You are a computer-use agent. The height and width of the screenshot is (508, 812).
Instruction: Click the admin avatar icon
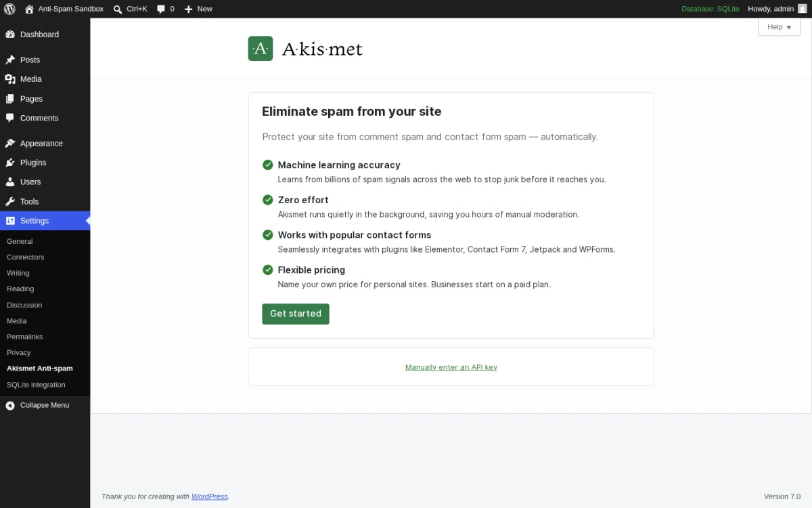pyautogui.click(x=803, y=9)
